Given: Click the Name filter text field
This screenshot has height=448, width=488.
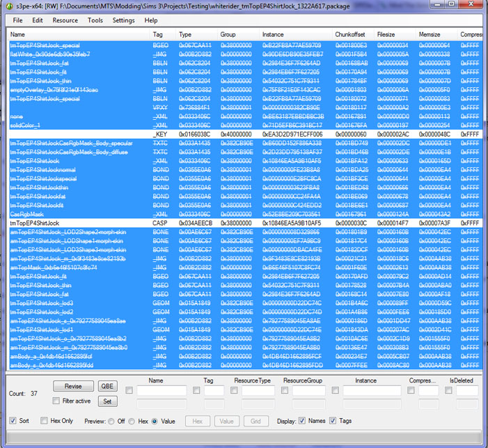Looking at the screenshot, I should [x=162, y=392].
